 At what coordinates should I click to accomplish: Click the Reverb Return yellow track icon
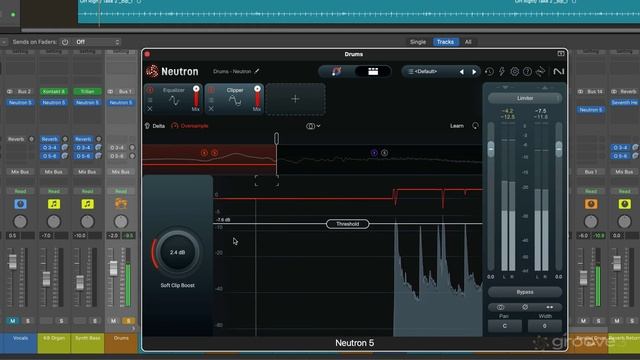click(624, 204)
